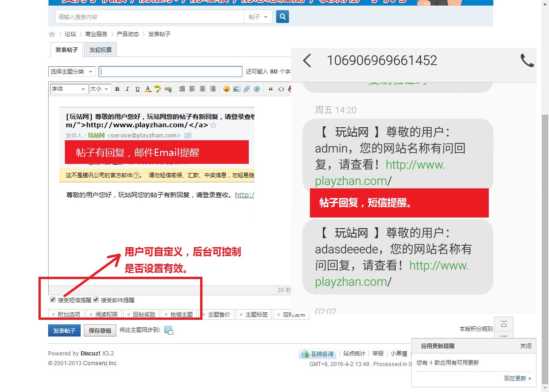Click the http:/ link in the email body

click(x=245, y=195)
